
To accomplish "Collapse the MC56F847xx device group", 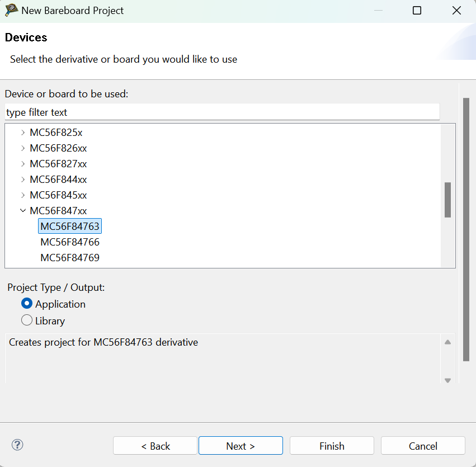I will pyautogui.click(x=23, y=211).
